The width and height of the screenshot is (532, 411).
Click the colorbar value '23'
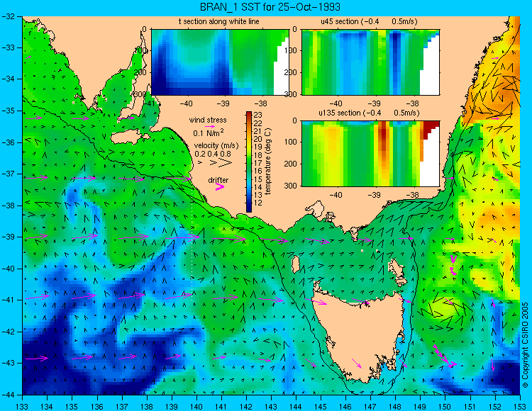[x=257, y=116]
